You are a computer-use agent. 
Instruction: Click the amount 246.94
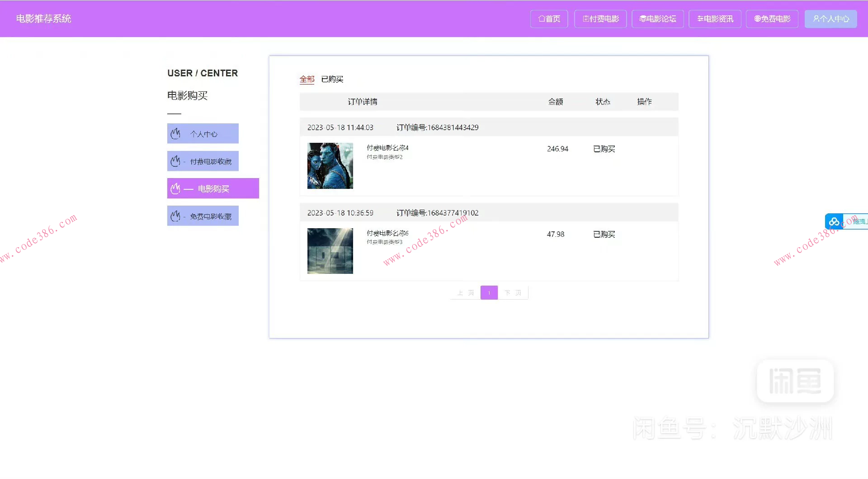pyautogui.click(x=557, y=149)
